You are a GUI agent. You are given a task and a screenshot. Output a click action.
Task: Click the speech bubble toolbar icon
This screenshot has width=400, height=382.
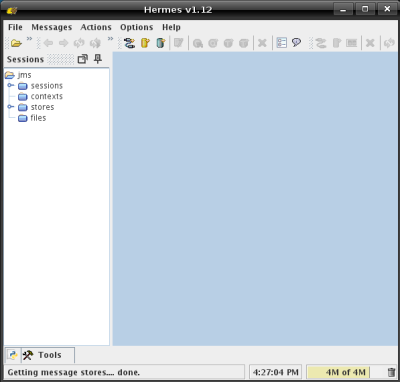(296, 42)
